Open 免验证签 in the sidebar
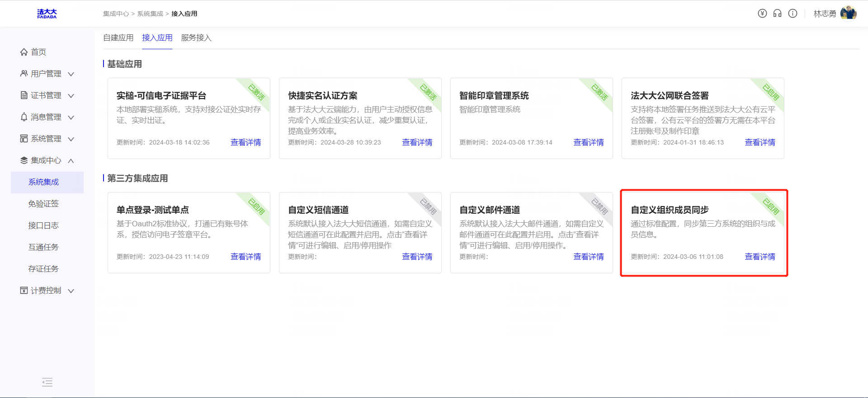Image resolution: width=868 pixels, height=398 pixels. tap(43, 204)
